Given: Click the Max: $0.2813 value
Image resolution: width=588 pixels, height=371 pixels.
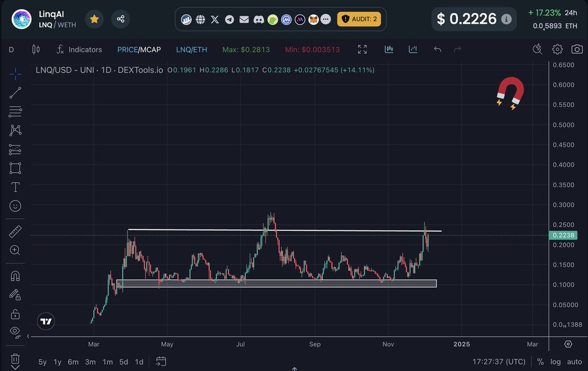Looking at the screenshot, I should (246, 49).
